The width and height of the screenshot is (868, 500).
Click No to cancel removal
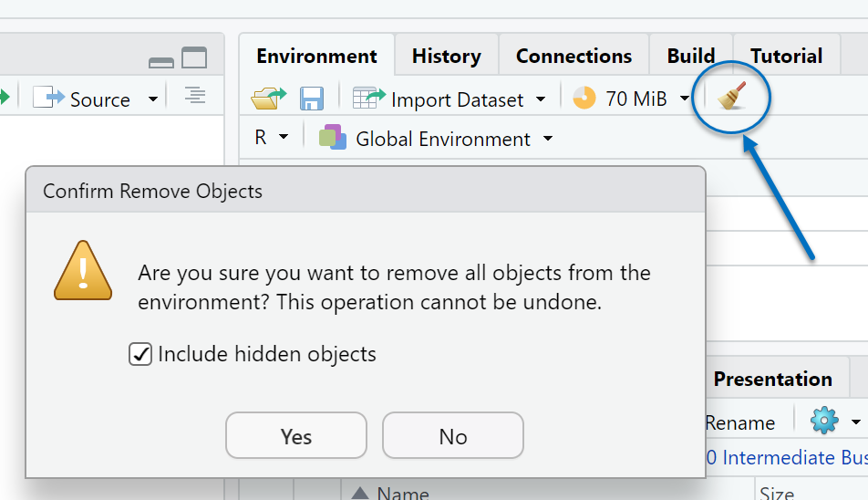pos(452,436)
